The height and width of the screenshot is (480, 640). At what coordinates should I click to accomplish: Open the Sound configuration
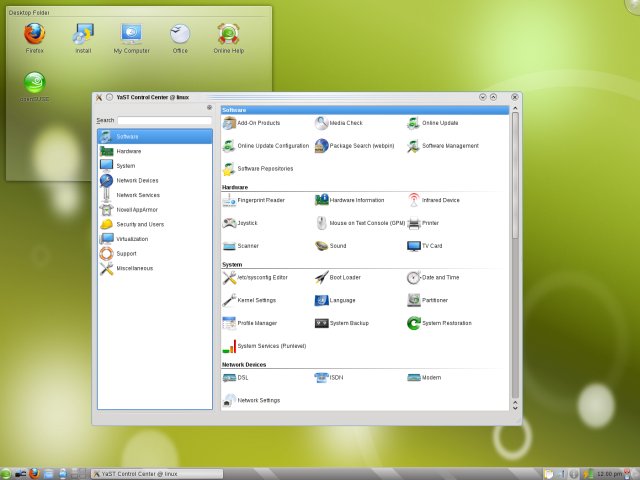tap(337, 246)
